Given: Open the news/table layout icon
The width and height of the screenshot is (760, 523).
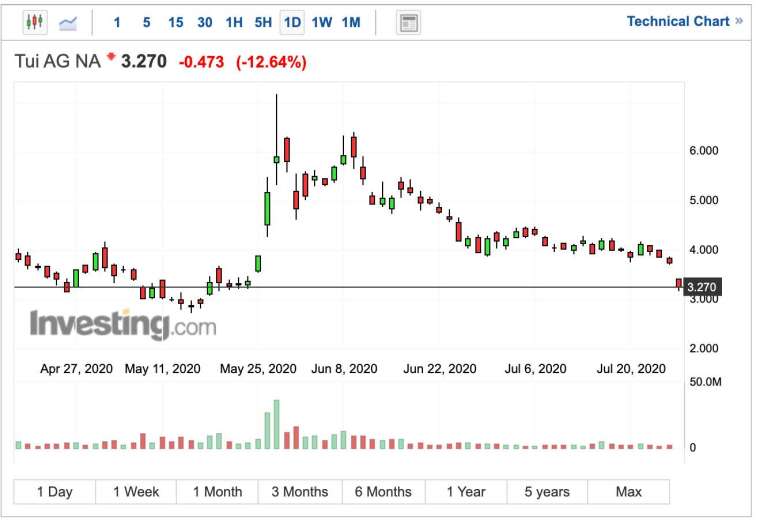Looking at the screenshot, I should (408, 23).
